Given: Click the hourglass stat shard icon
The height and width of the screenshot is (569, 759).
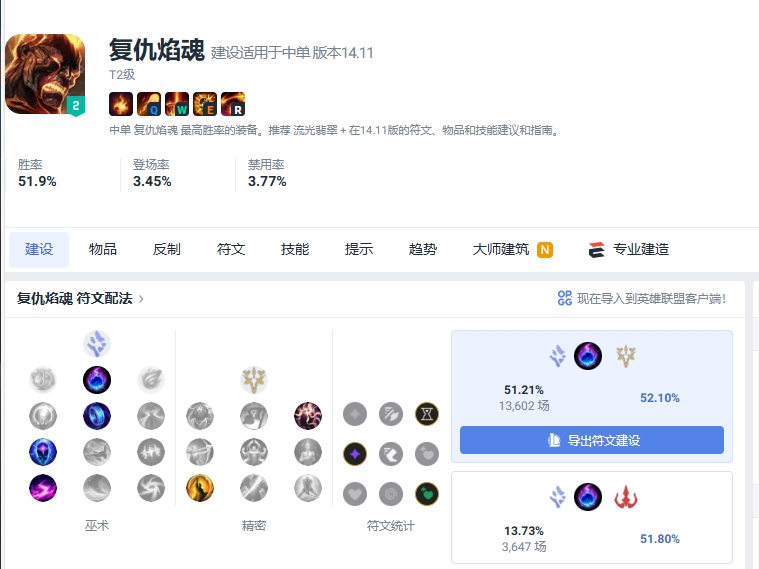Looking at the screenshot, I should [x=427, y=414].
